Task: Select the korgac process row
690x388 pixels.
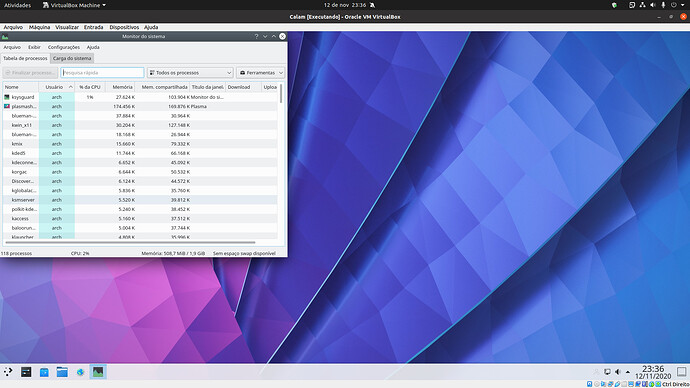Action: coord(140,172)
